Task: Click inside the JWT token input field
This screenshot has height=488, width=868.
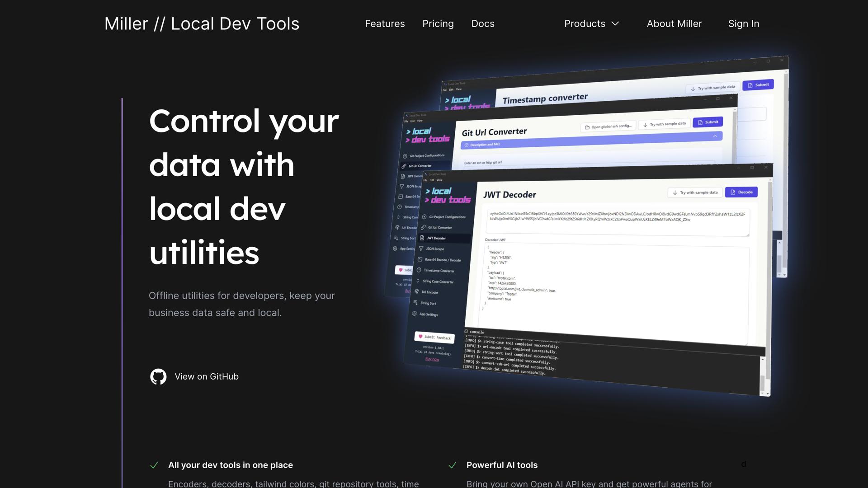Action: [x=615, y=221]
